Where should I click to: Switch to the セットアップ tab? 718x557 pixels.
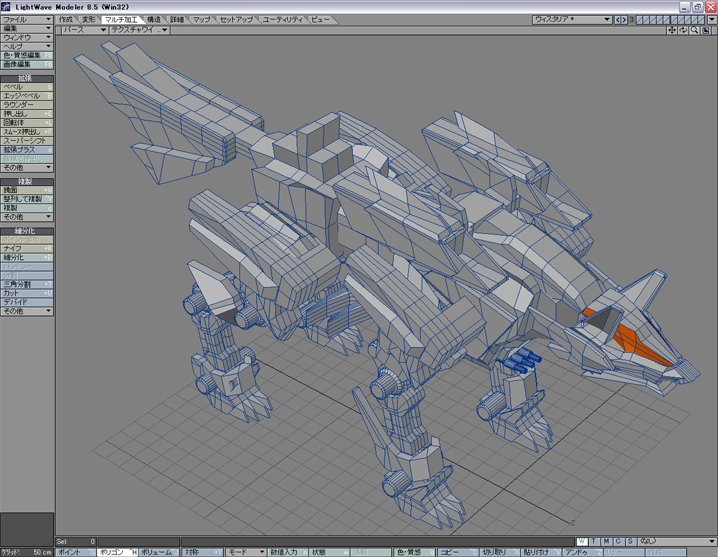click(x=236, y=20)
